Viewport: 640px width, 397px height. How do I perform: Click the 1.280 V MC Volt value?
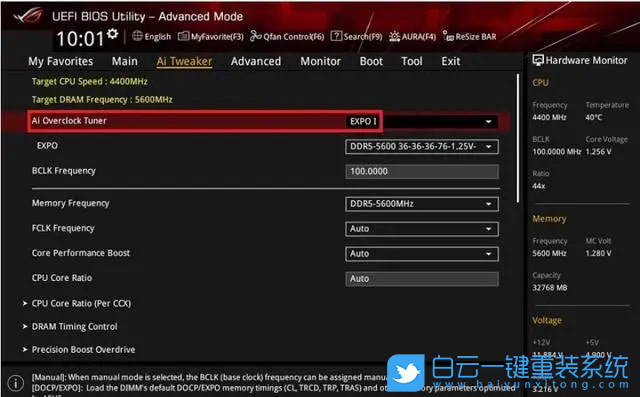[598, 253]
